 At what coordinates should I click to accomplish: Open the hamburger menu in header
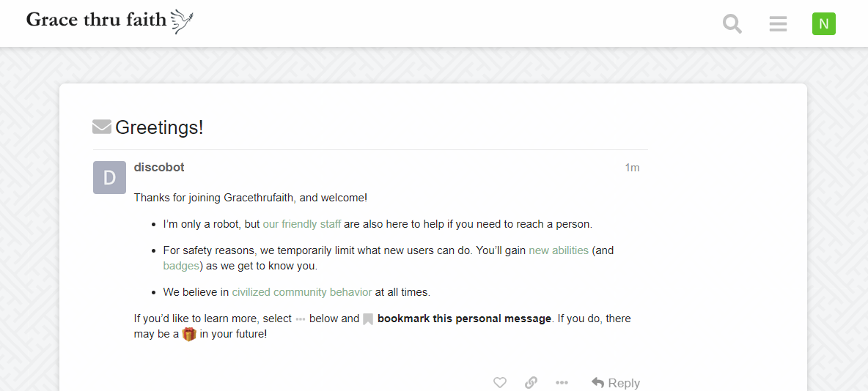pyautogui.click(x=778, y=23)
